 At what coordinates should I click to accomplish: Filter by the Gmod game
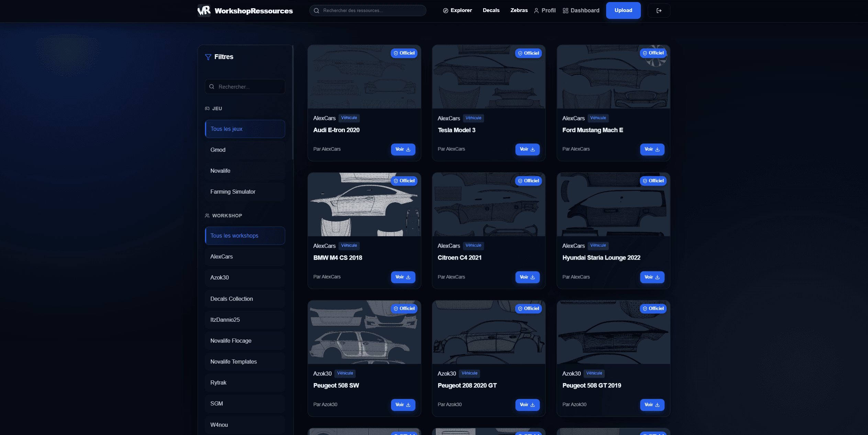coord(245,150)
